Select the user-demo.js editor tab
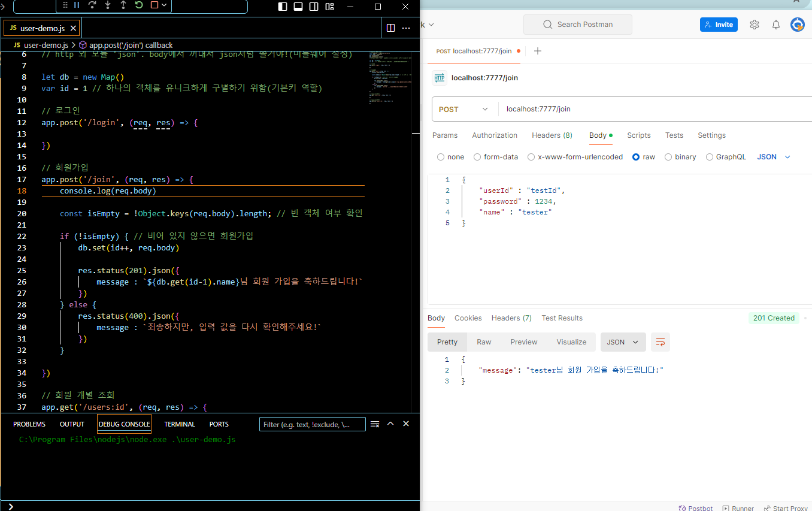The height and width of the screenshot is (511, 812). [x=42, y=28]
